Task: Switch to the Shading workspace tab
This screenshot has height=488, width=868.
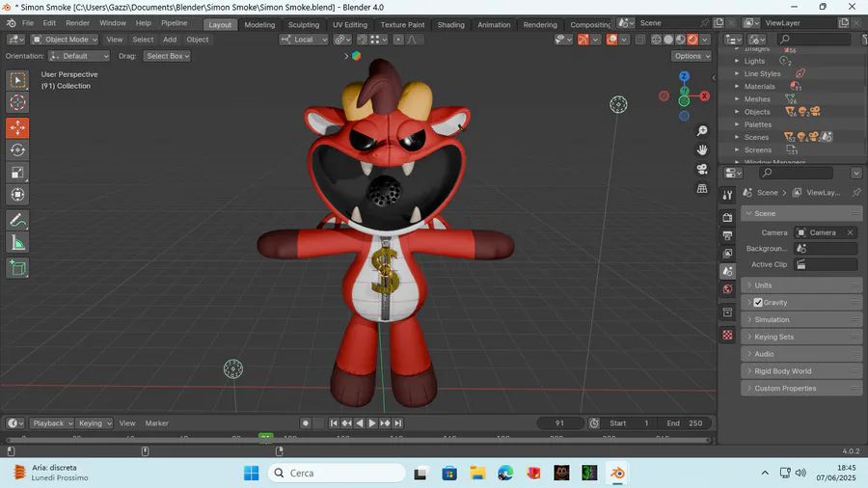Action: 450,25
